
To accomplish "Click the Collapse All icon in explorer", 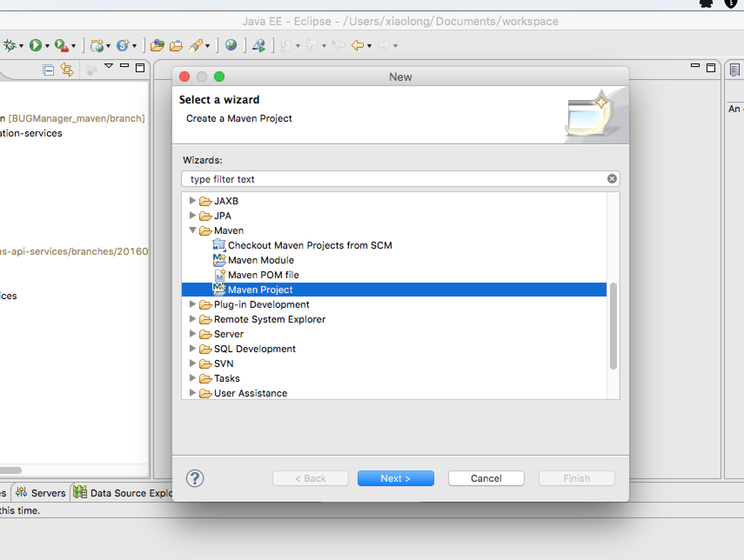I will tap(48, 70).
